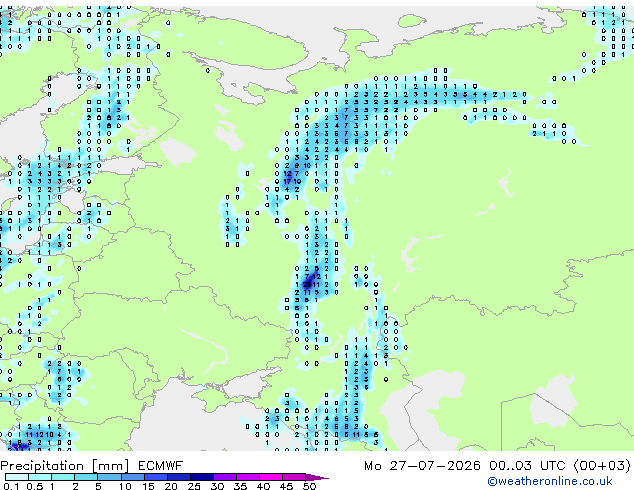634x490 pixels.
Task: Click the 30–35 mm purple legend box
Action: (x=224, y=477)
